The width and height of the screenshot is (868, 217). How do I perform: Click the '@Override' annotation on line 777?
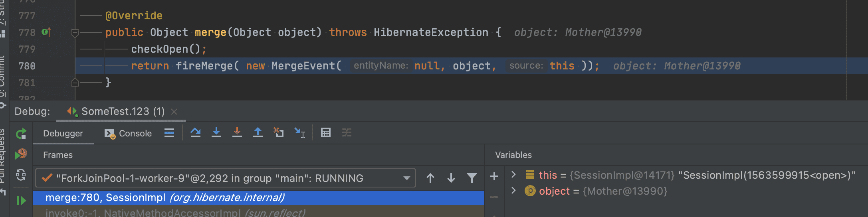pos(134,16)
